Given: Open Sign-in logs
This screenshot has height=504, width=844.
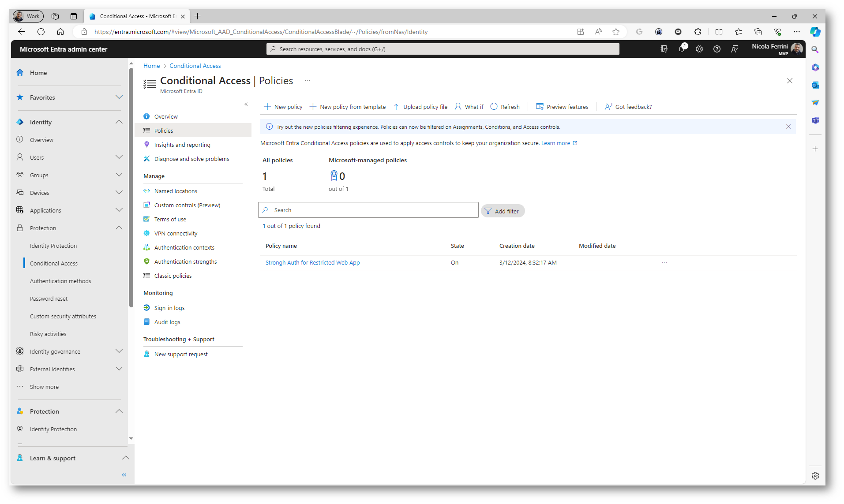Looking at the screenshot, I should tap(169, 308).
